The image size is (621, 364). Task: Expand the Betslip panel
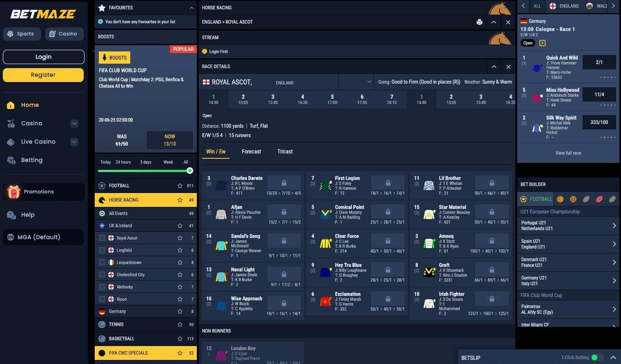(613, 357)
